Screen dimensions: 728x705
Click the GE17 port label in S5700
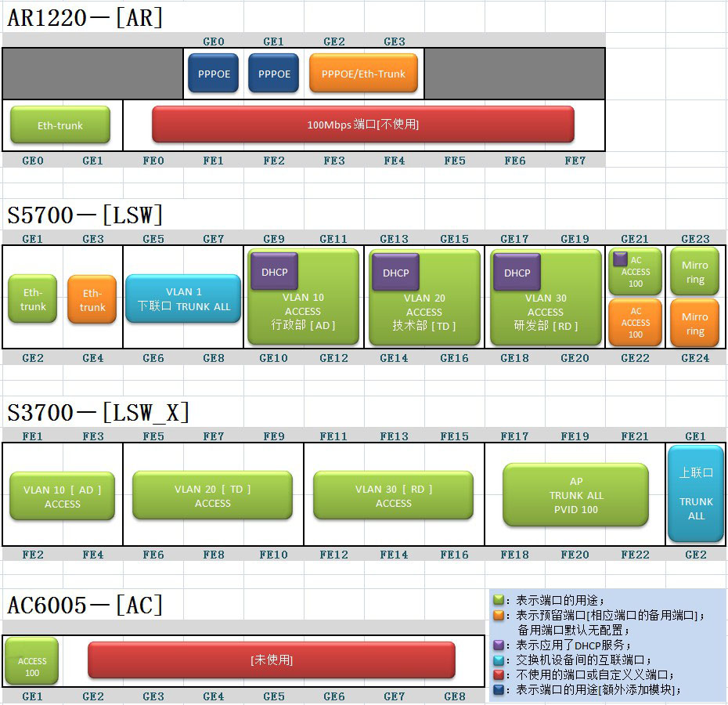tap(514, 239)
